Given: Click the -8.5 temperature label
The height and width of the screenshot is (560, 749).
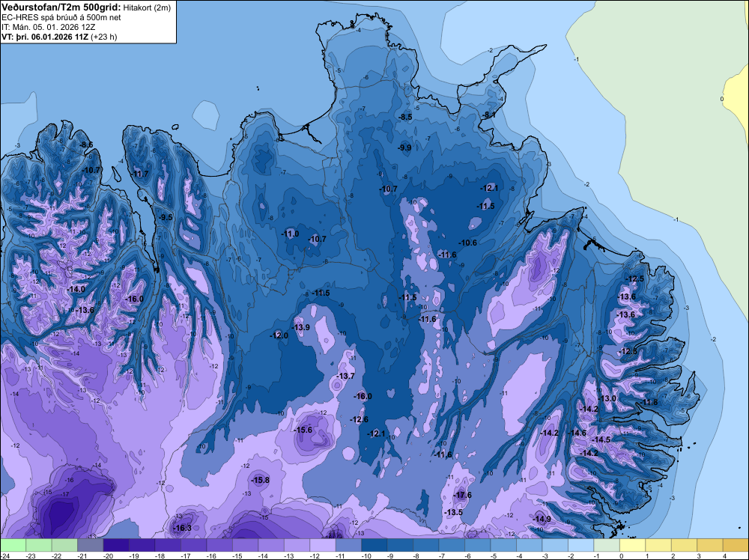Looking at the screenshot, I should point(405,117).
